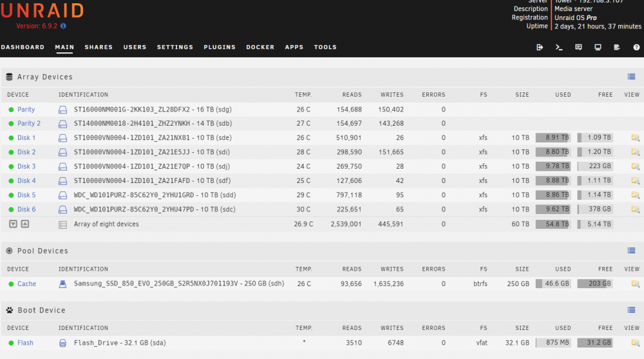Screen dimensions: 644x359
Task: Click the version info icon beside 6.9.2
Action: [63, 26]
